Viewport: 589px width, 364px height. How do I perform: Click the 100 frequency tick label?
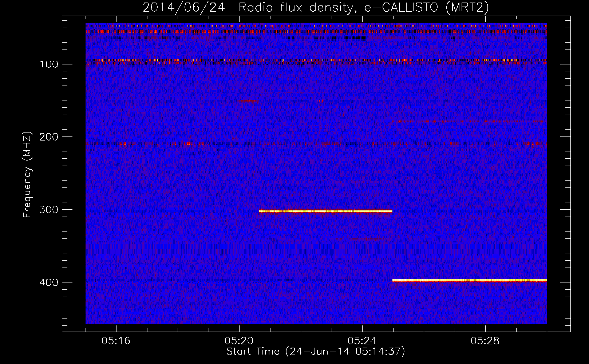tap(49, 64)
